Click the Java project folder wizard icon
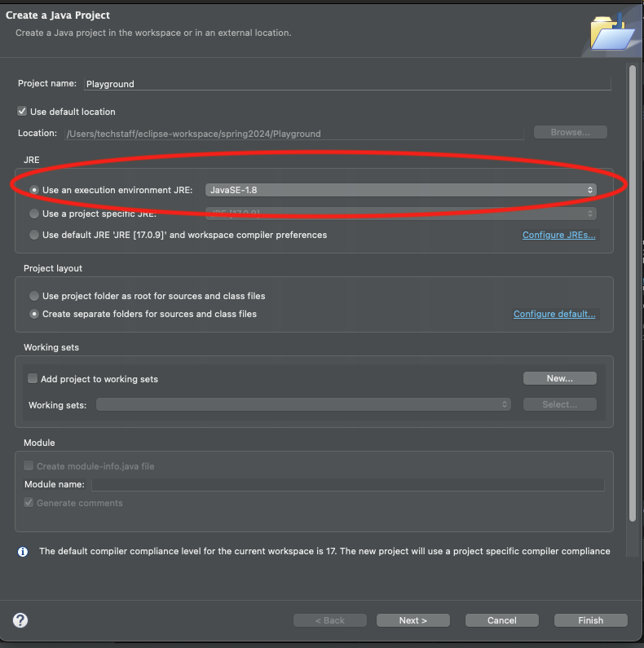Image resolution: width=644 pixels, height=648 pixels. tap(611, 33)
